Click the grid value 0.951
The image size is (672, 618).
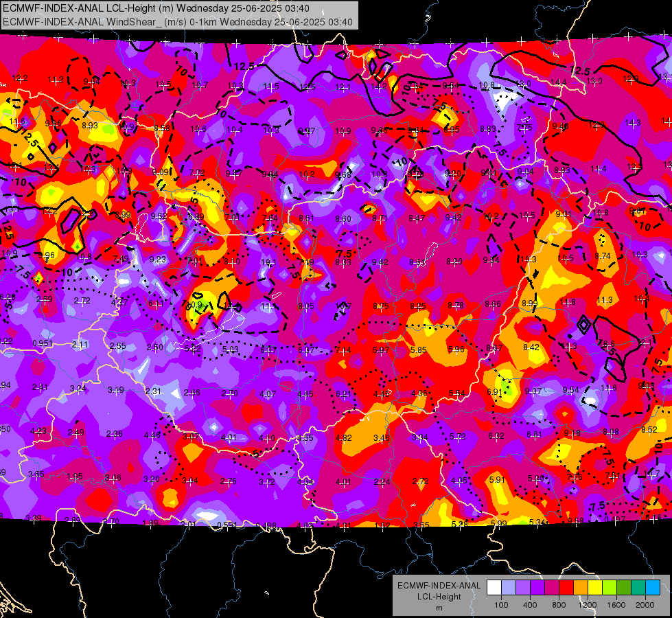click(43, 343)
